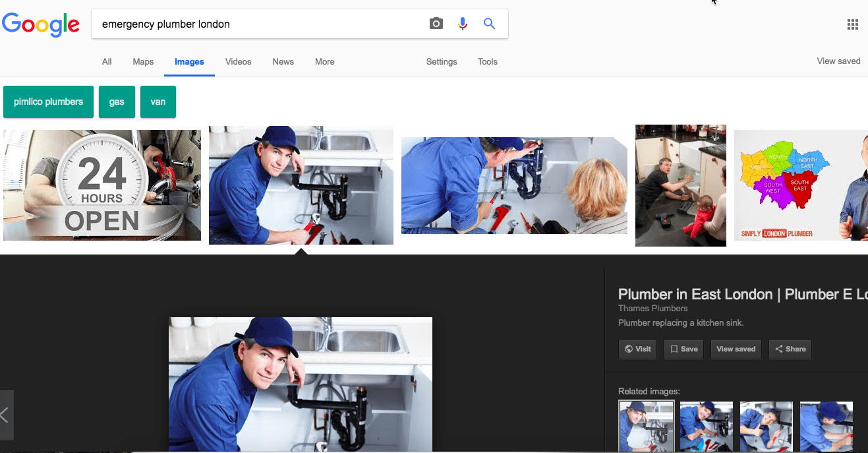Go to previous image with the left arrow
The image size is (868, 453).
coord(5,415)
